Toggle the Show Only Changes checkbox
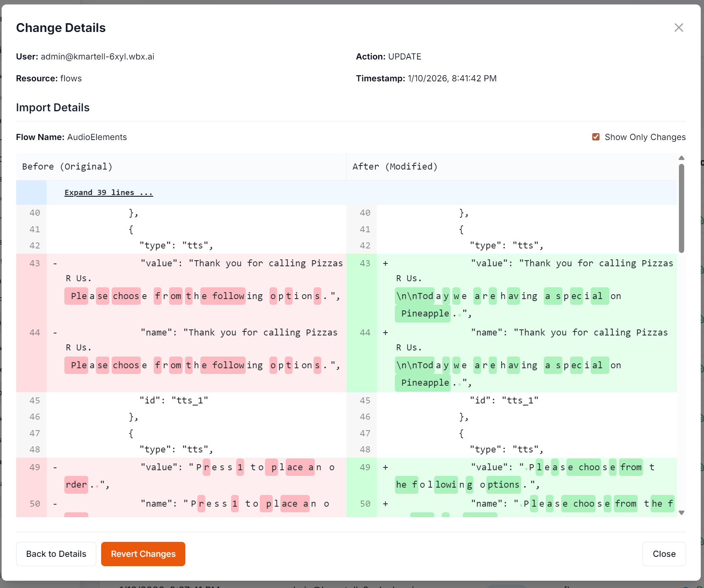 pyautogui.click(x=595, y=137)
